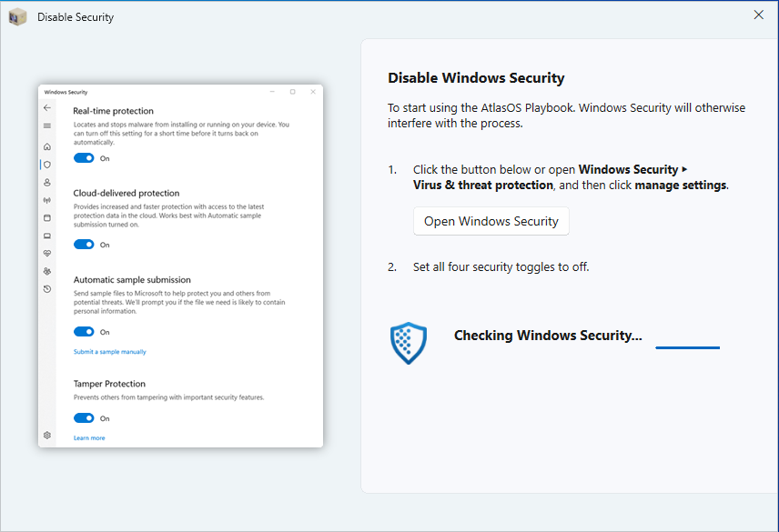The image size is (779, 532).
Task: Click the Open Windows Security button
Action: pos(491,221)
